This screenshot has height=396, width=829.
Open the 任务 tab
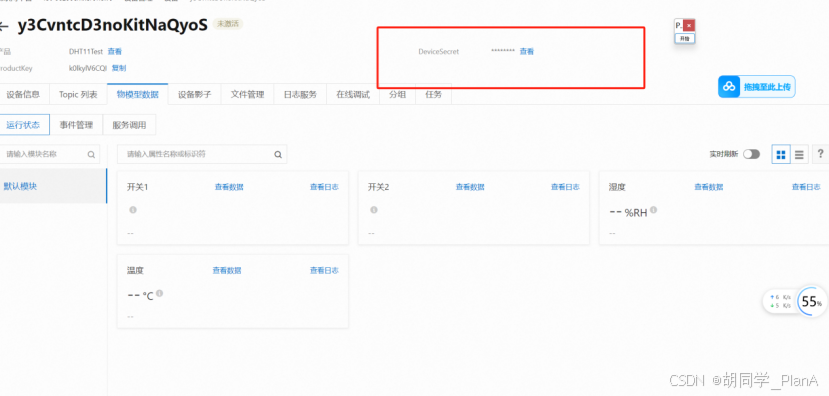[x=434, y=95]
